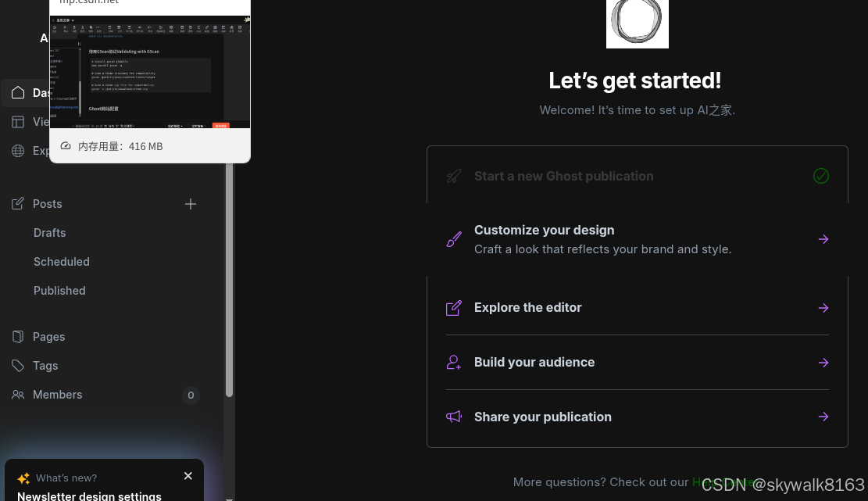This screenshot has height=501, width=868.
Task: Open Drafts in the sidebar
Action: (x=50, y=233)
